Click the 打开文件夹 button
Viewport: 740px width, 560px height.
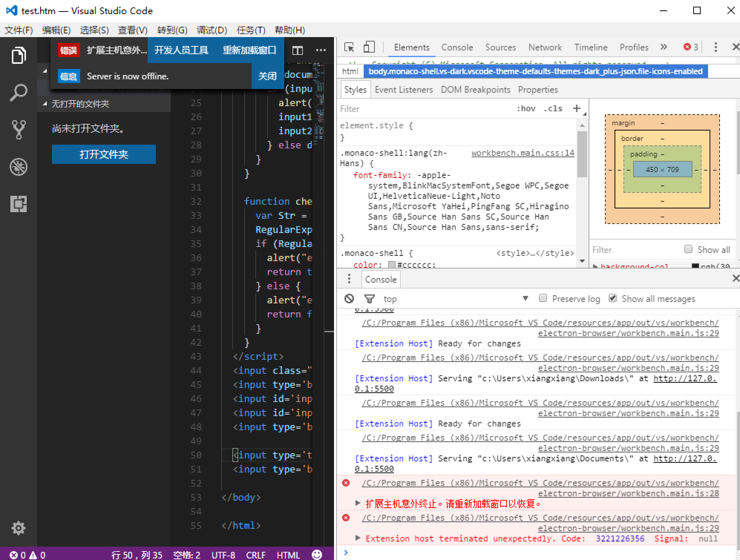tap(104, 154)
